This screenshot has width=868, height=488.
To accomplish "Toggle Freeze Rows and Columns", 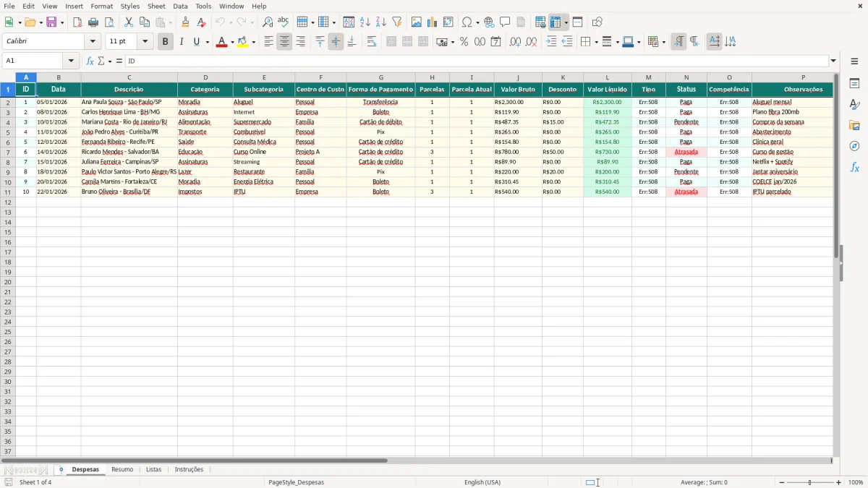I will point(556,22).
